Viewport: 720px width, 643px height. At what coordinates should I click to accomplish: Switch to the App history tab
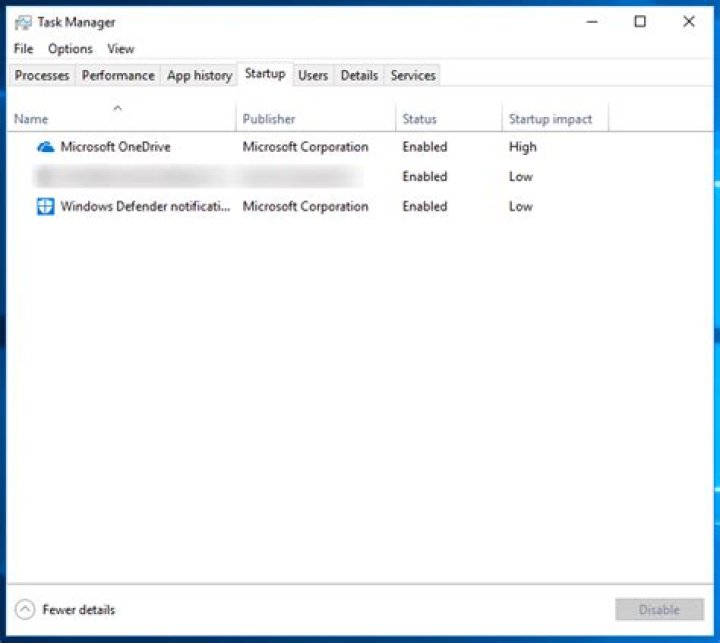pos(199,75)
